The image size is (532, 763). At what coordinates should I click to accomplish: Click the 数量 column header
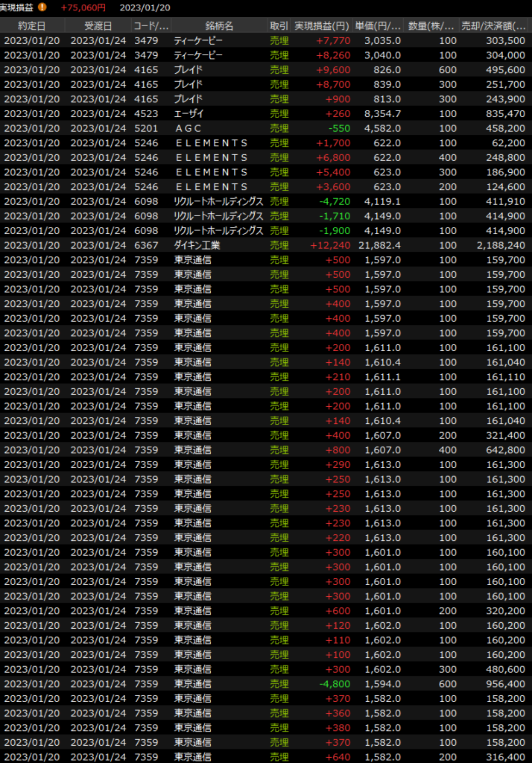tap(432, 25)
